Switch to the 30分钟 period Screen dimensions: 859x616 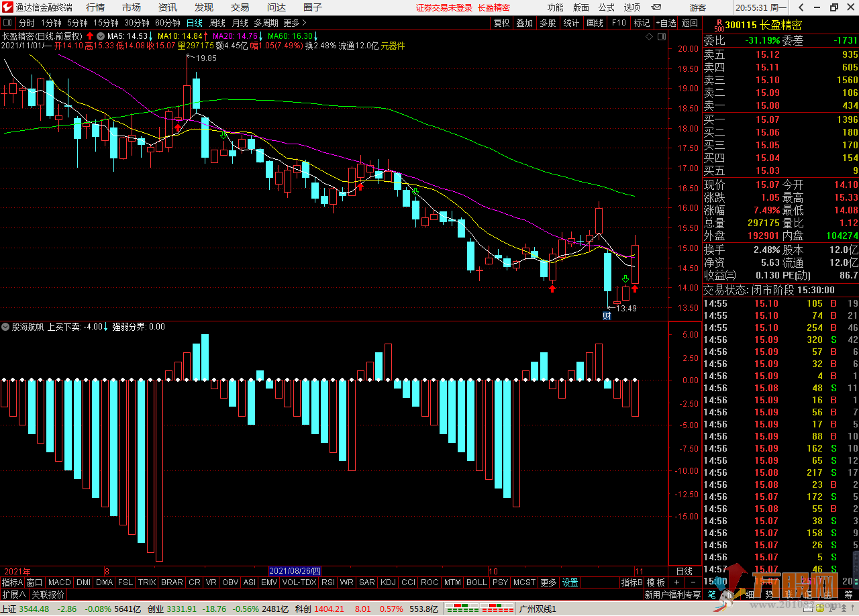click(x=137, y=23)
